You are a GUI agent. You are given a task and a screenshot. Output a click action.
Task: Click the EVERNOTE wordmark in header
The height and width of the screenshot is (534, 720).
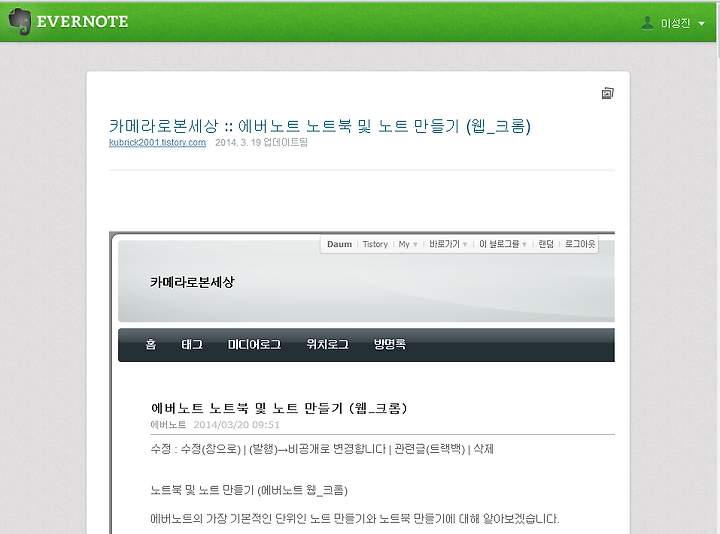pyautogui.click(x=82, y=22)
